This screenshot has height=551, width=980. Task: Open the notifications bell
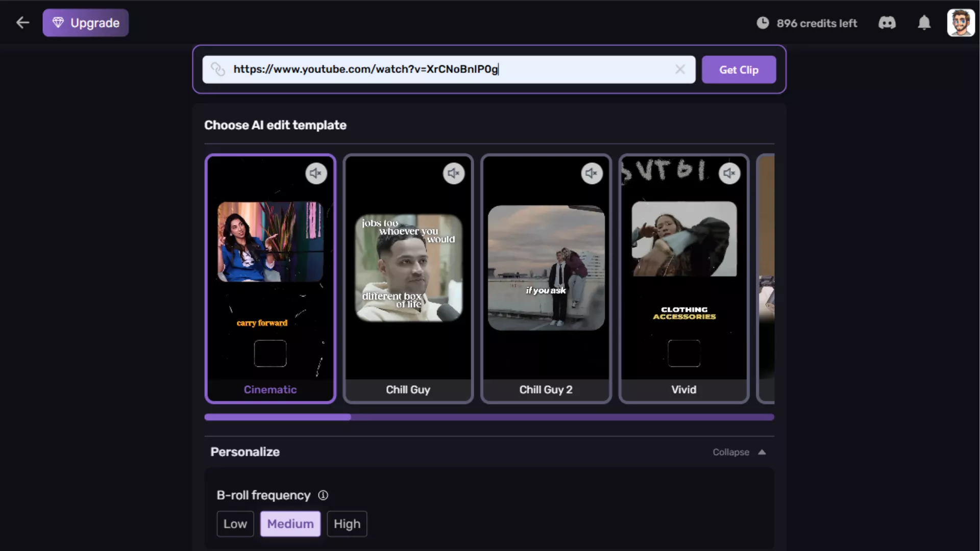pyautogui.click(x=924, y=23)
